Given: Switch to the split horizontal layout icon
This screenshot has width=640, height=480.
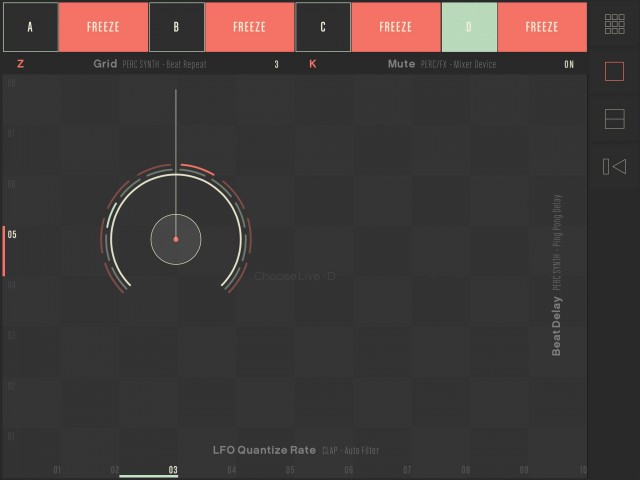Looking at the screenshot, I should 614,119.
